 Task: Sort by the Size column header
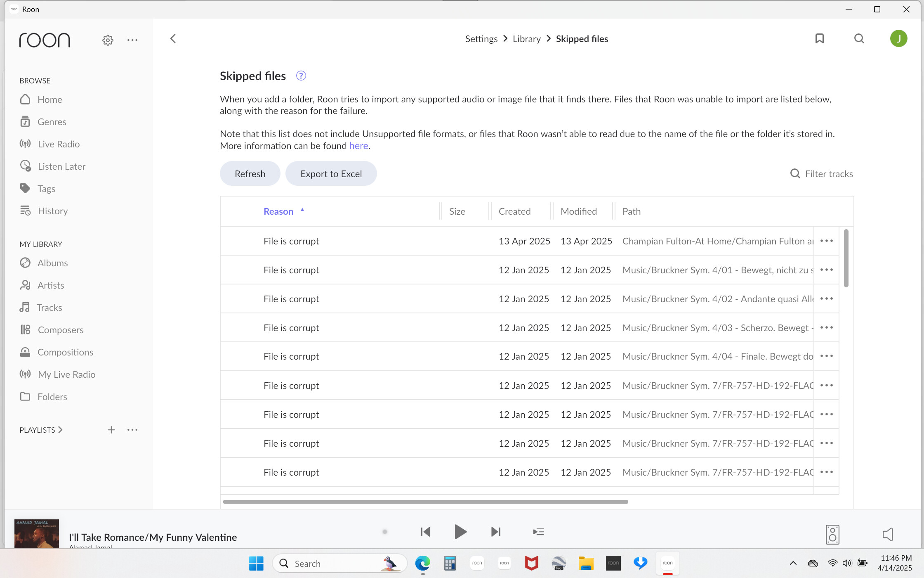tap(457, 211)
